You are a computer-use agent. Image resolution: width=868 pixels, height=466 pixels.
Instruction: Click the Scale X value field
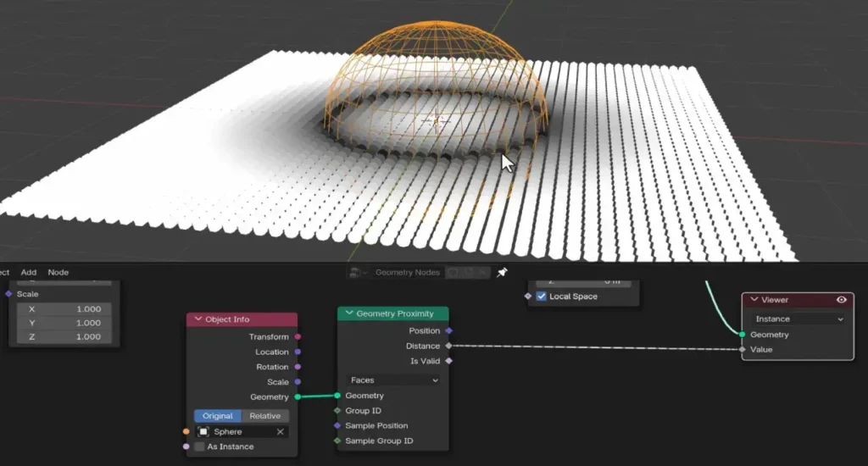point(64,309)
